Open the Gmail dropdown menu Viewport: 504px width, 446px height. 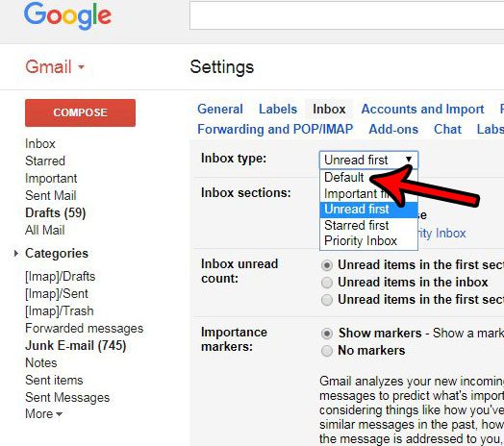point(55,67)
